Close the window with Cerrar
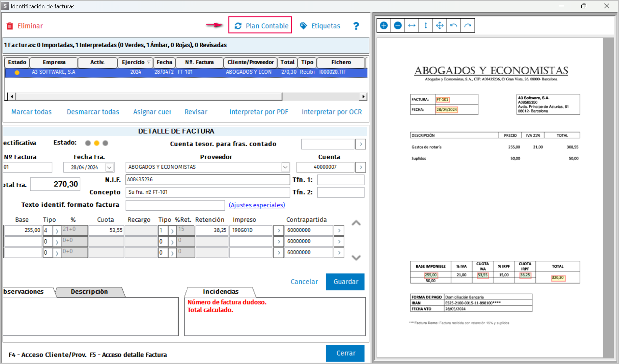Viewport: 619px width, 364px height. point(345,353)
